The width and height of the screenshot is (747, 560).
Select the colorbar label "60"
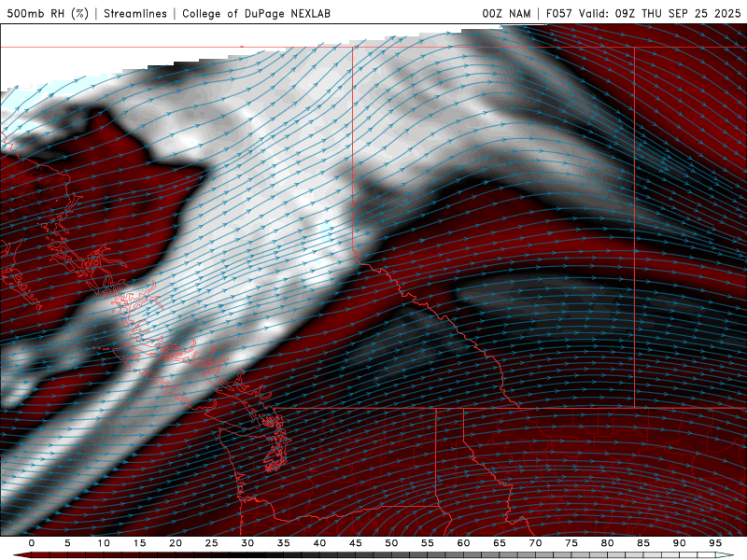[463, 543]
